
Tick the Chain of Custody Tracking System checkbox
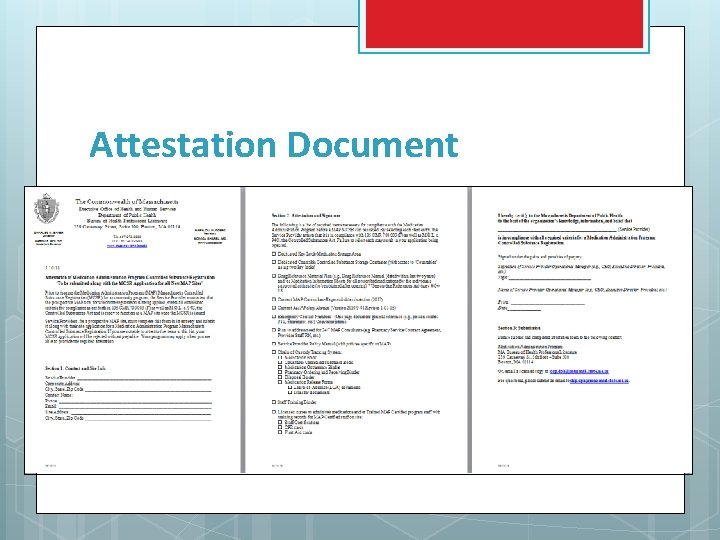coord(274,352)
